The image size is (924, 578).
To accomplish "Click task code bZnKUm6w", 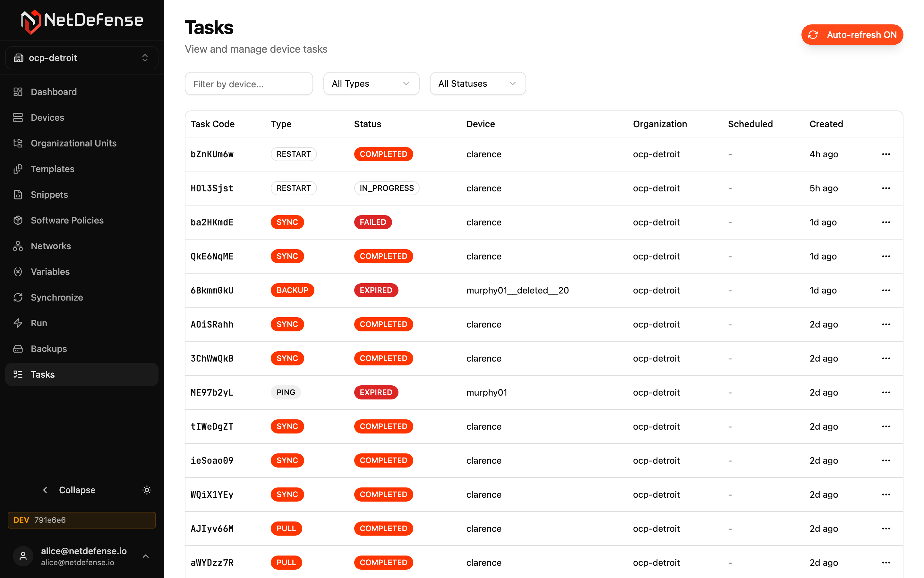I will pos(212,154).
